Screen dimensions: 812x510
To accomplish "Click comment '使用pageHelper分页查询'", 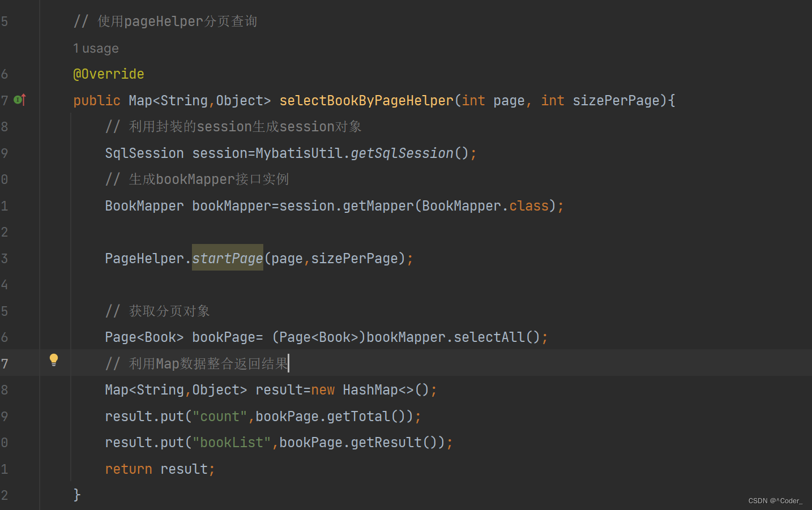I will point(177,21).
